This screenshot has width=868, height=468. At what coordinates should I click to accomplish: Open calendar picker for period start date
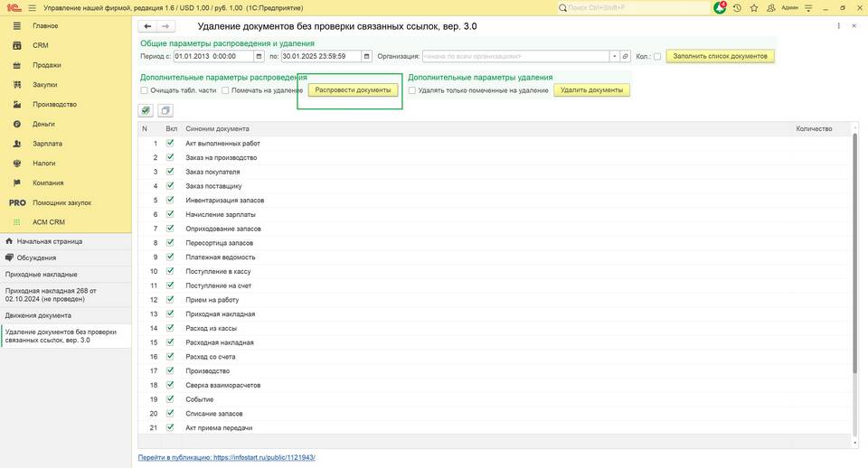[260, 56]
